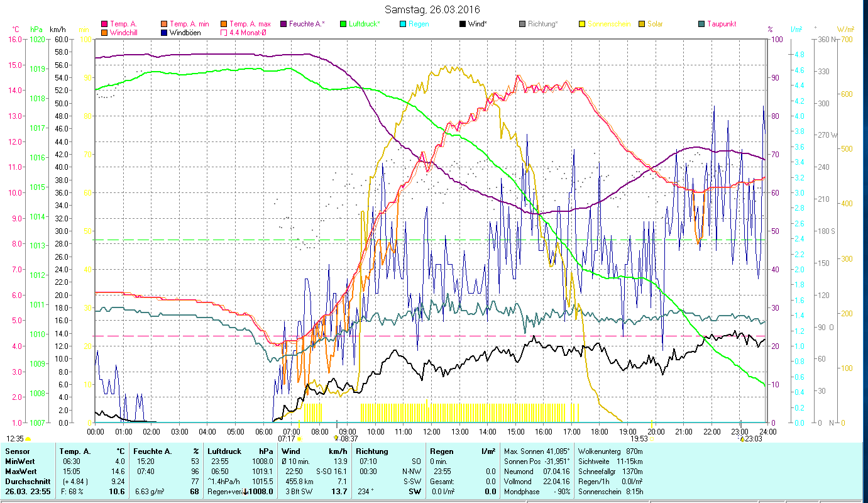
Task: Toggle the green Luftdruck legend square
Action: [x=343, y=25]
